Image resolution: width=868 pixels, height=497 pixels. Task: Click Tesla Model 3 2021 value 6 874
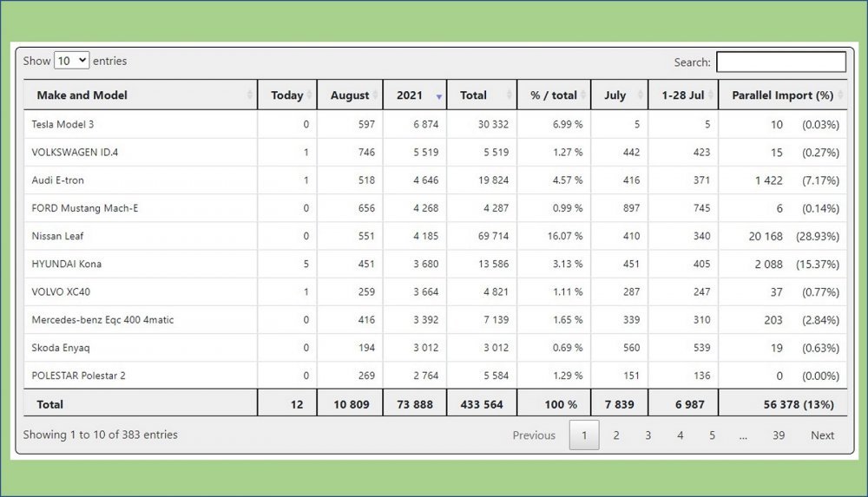coord(425,125)
